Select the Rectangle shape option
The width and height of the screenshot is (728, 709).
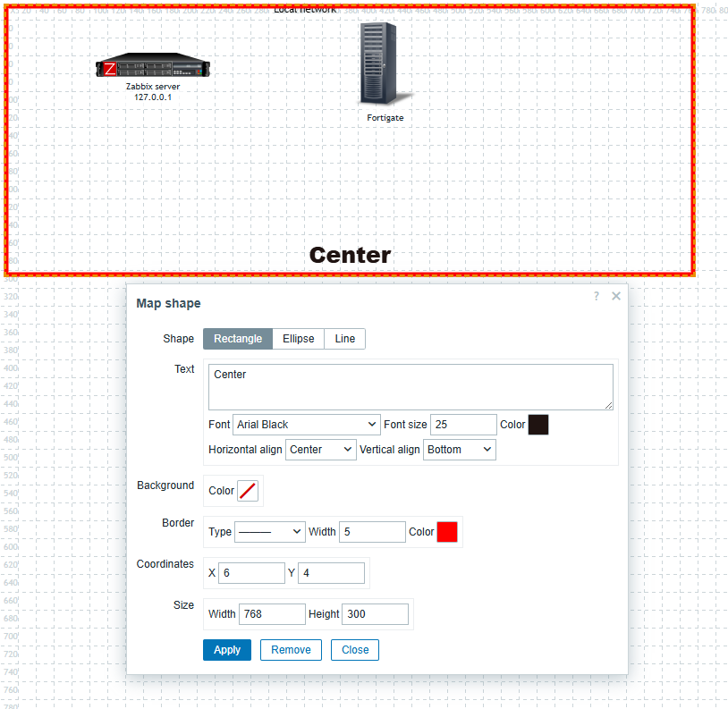(238, 339)
